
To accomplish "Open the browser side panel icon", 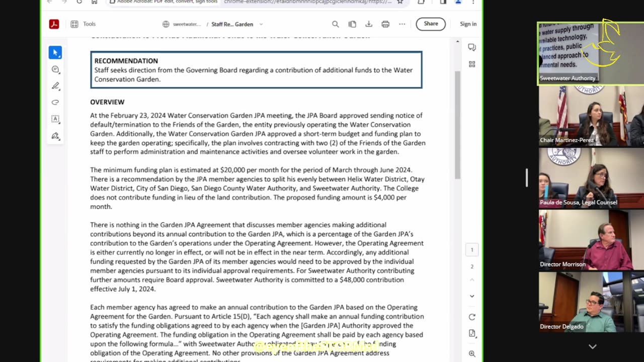I will coord(443,2).
